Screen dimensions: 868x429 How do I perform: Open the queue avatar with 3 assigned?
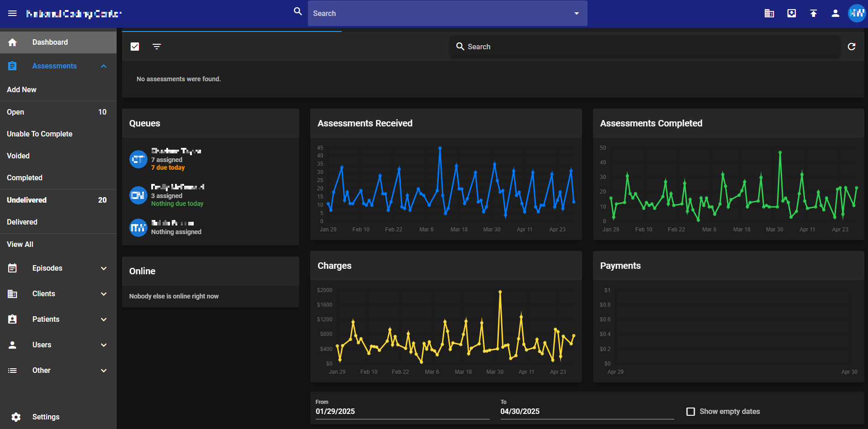[138, 195]
